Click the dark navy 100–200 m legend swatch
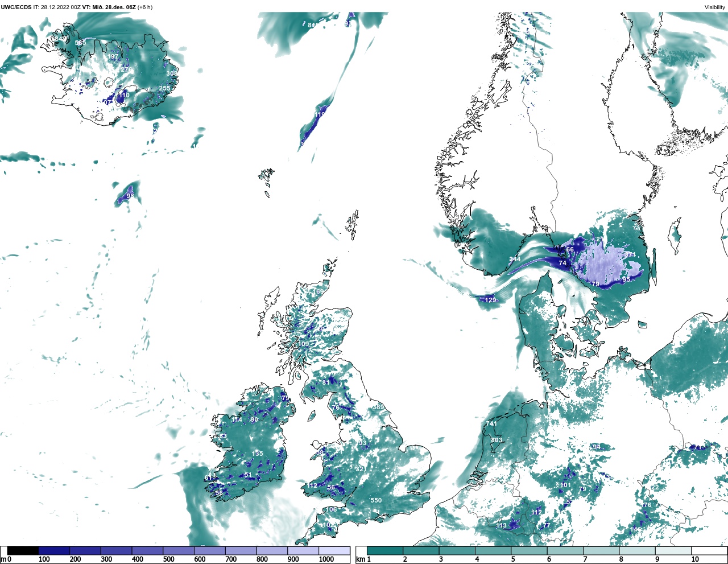 [54, 550]
